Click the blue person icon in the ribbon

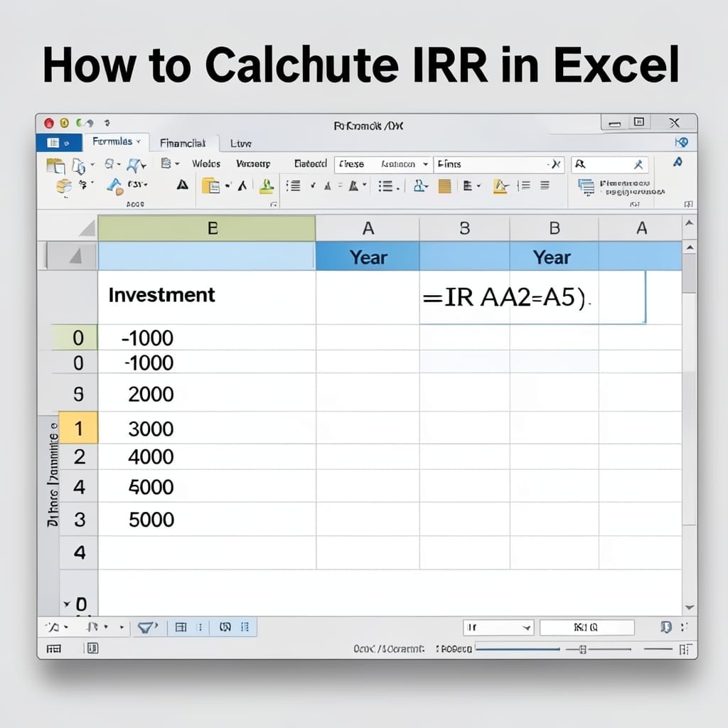point(420,186)
